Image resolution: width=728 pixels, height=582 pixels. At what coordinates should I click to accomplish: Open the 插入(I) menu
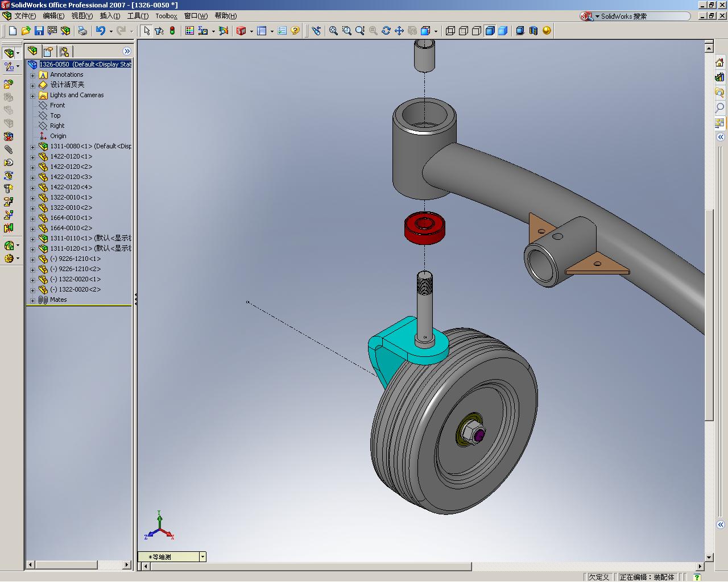[110, 16]
